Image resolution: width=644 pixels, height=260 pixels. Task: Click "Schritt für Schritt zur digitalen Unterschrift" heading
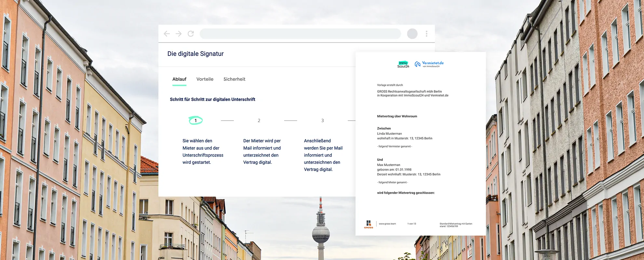pyautogui.click(x=212, y=99)
